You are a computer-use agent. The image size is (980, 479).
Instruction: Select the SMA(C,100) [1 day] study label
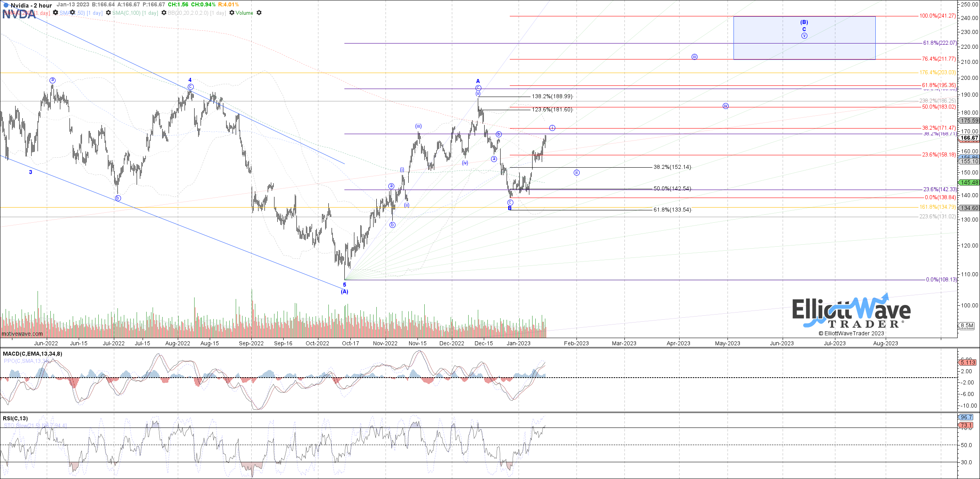135,13
